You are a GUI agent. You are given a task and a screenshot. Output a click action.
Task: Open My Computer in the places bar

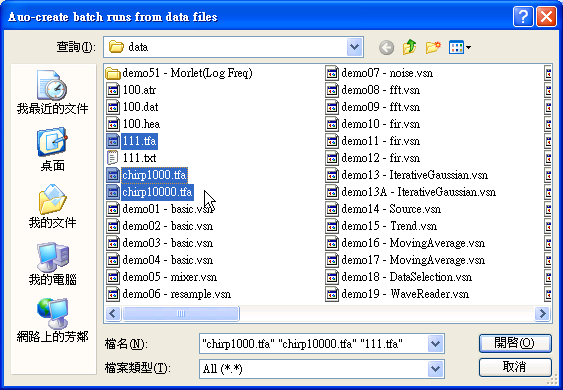point(52,264)
